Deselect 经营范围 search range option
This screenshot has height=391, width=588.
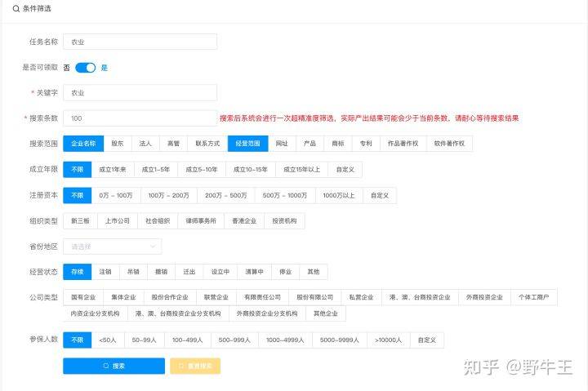[x=248, y=144]
